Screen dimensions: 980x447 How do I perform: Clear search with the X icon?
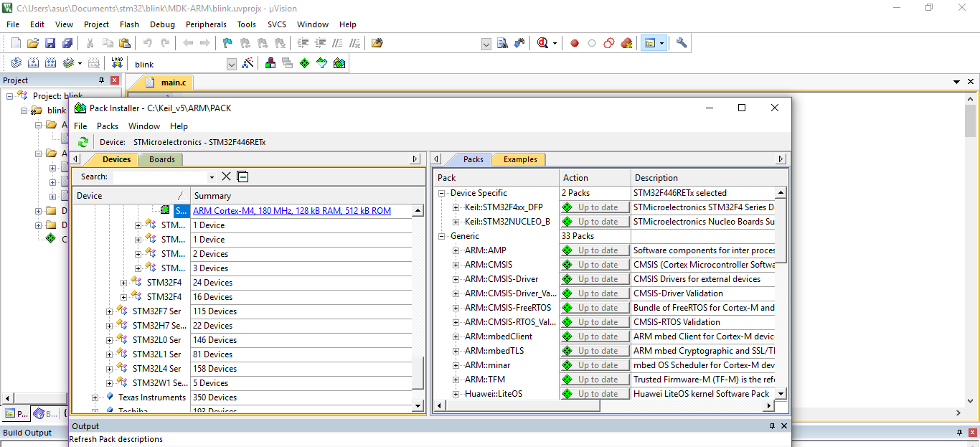226,177
